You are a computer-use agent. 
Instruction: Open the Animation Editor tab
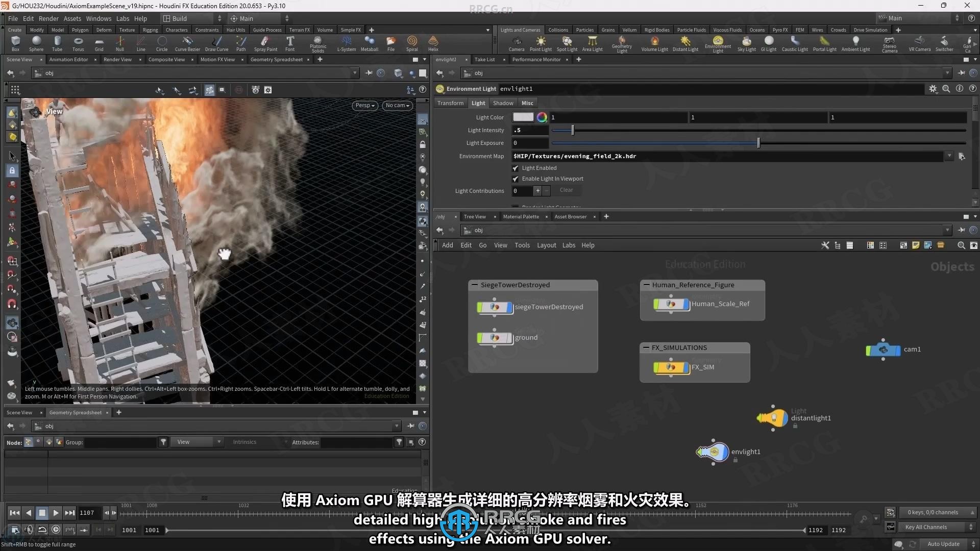[x=68, y=60]
